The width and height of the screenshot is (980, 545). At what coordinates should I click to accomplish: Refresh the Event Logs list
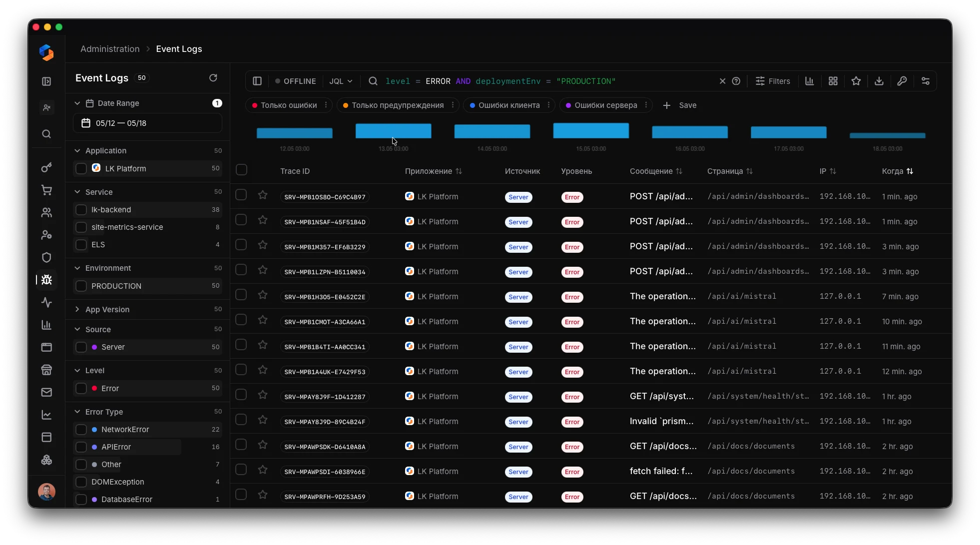pyautogui.click(x=213, y=78)
